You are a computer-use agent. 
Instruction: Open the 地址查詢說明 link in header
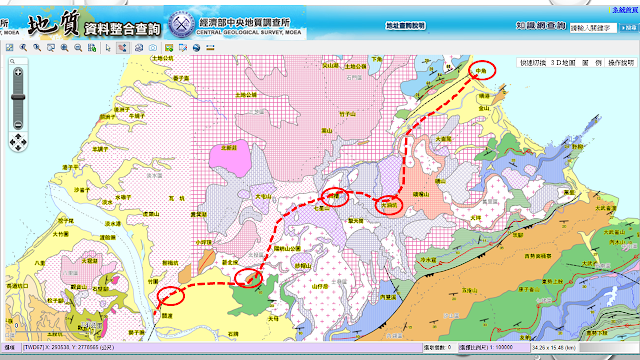click(x=405, y=26)
